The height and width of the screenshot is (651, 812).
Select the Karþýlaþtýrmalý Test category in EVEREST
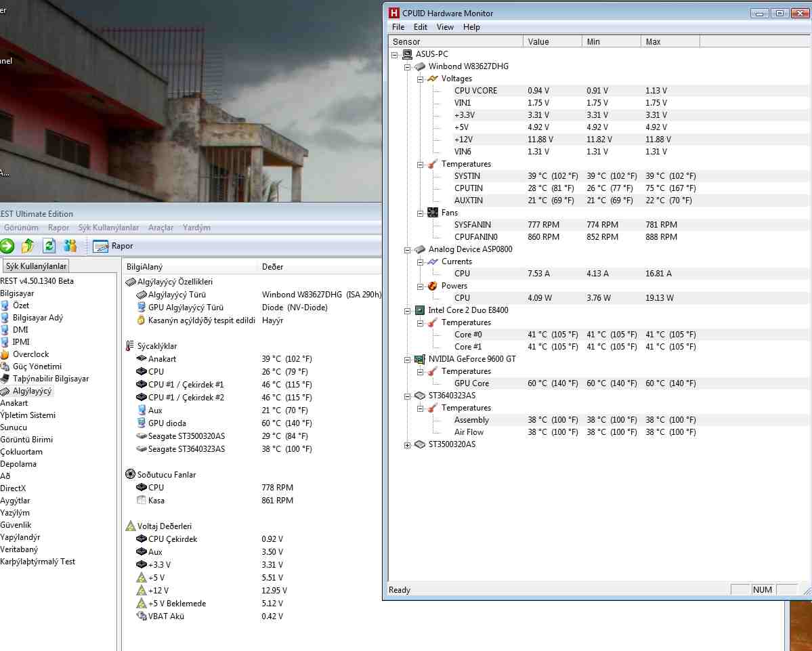tap(37, 562)
